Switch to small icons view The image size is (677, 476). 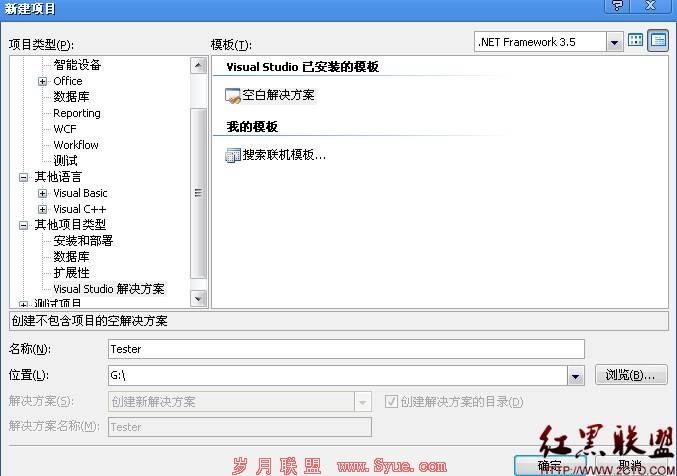pyautogui.click(x=658, y=41)
